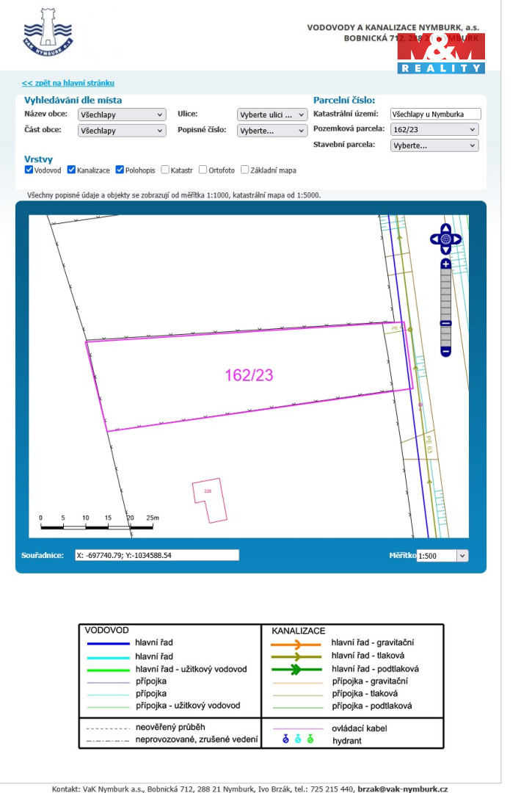Screen dimensions: 532x793
Task: Click the globe full-extent icon
Action: click(445, 239)
